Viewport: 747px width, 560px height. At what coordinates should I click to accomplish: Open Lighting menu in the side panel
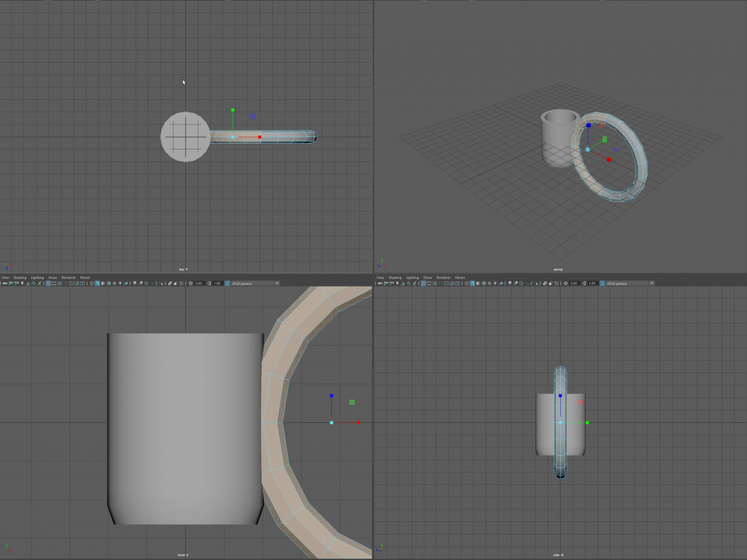click(412, 278)
